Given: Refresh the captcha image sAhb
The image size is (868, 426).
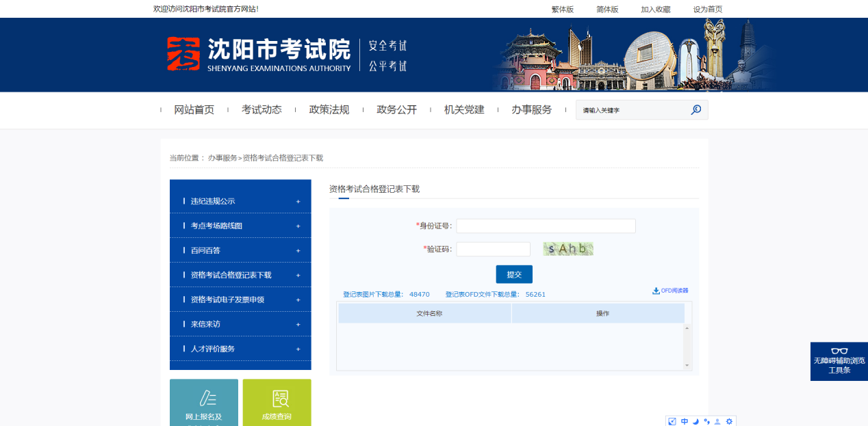Looking at the screenshot, I should point(568,249).
